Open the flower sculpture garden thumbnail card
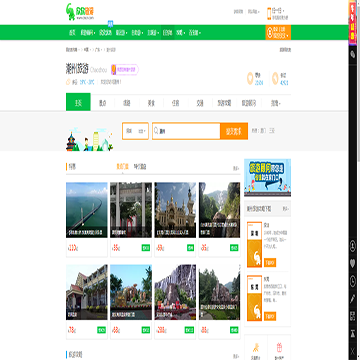Viewport: 360px width, 360px height. click(131, 292)
